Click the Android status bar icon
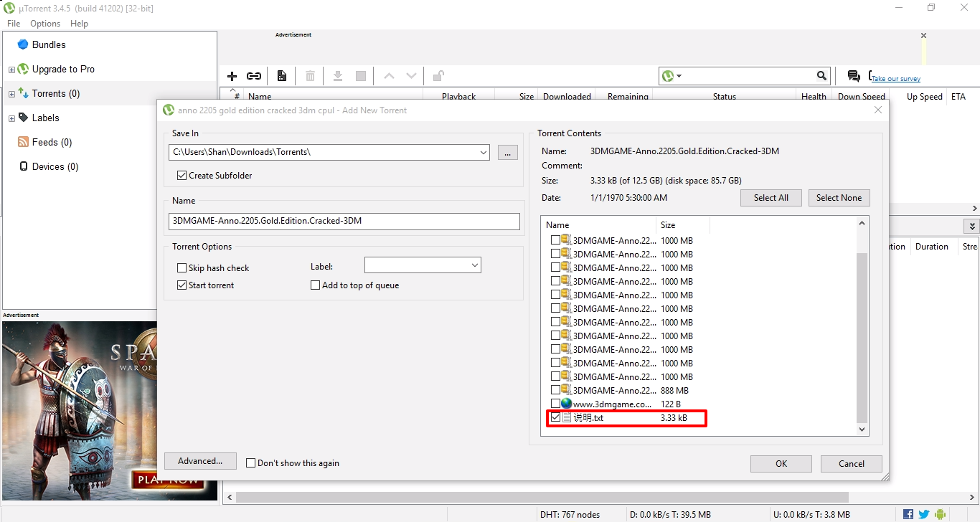The image size is (980, 522). [940, 514]
